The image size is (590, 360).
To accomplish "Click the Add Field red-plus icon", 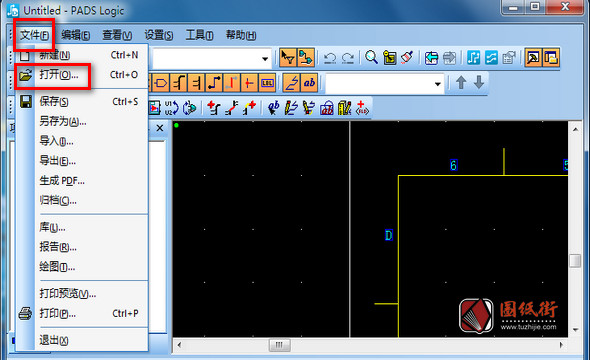I will pyautogui.click(x=362, y=108).
